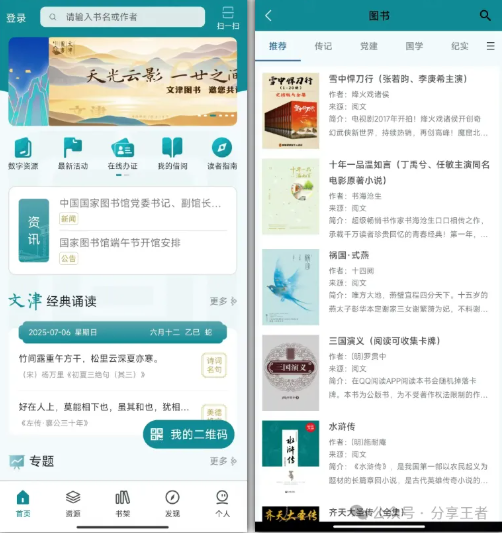Switch to the 国学 tab
Screen dimensions: 502x538
[x=414, y=46]
